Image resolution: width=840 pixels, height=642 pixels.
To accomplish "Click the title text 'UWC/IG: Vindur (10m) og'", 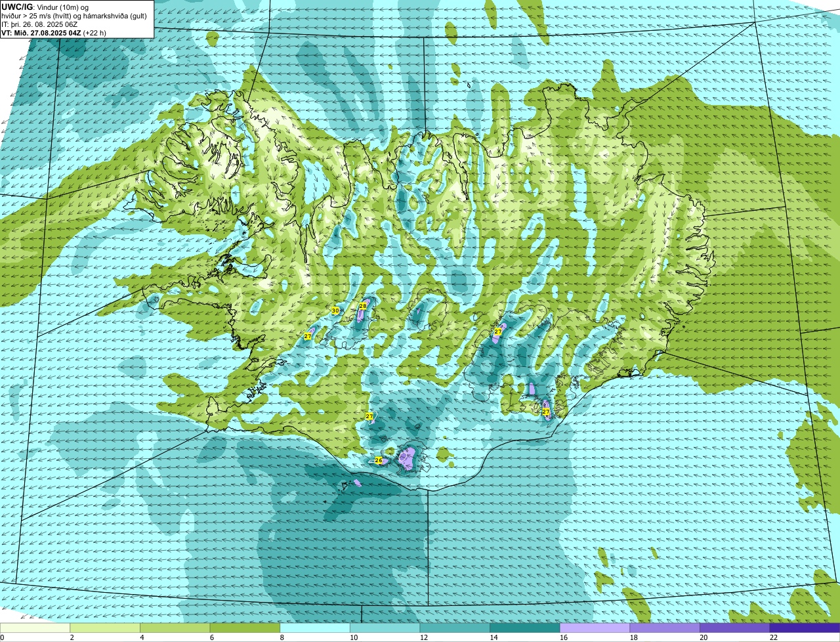I will (45, 7).
